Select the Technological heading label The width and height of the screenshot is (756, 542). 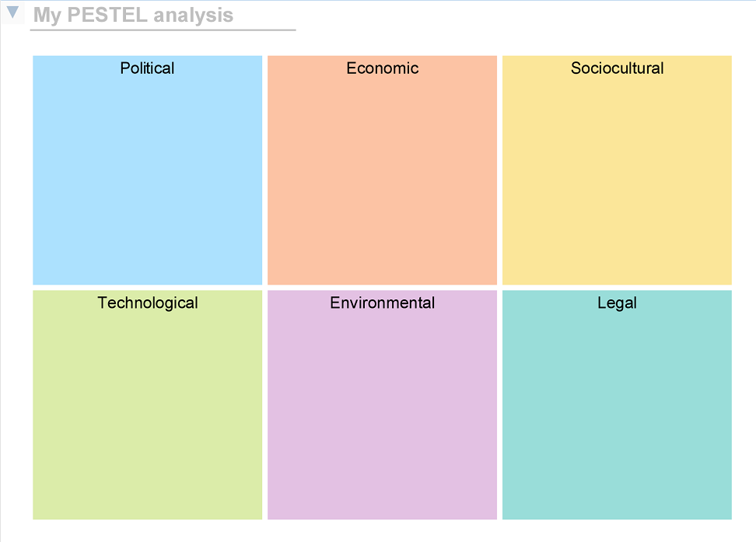147,303
